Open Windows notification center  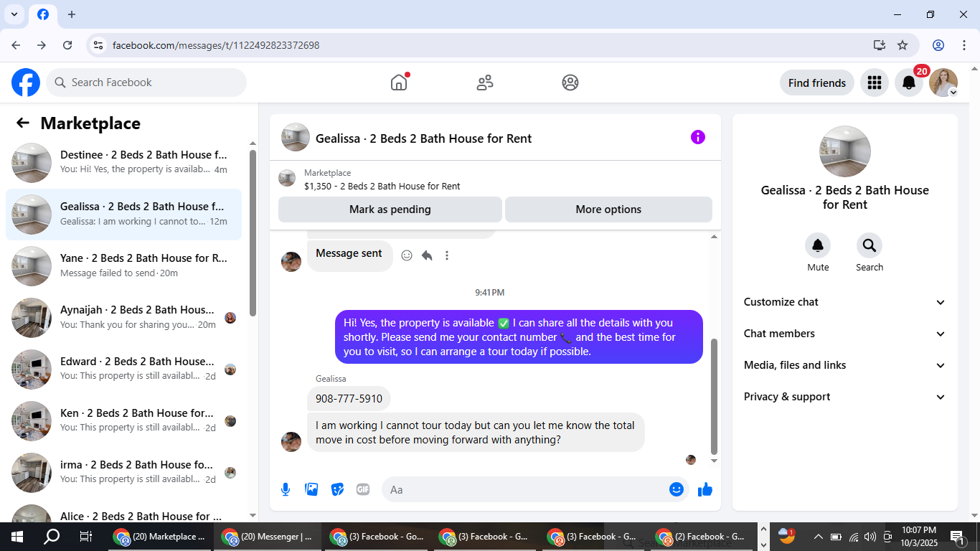958,537
